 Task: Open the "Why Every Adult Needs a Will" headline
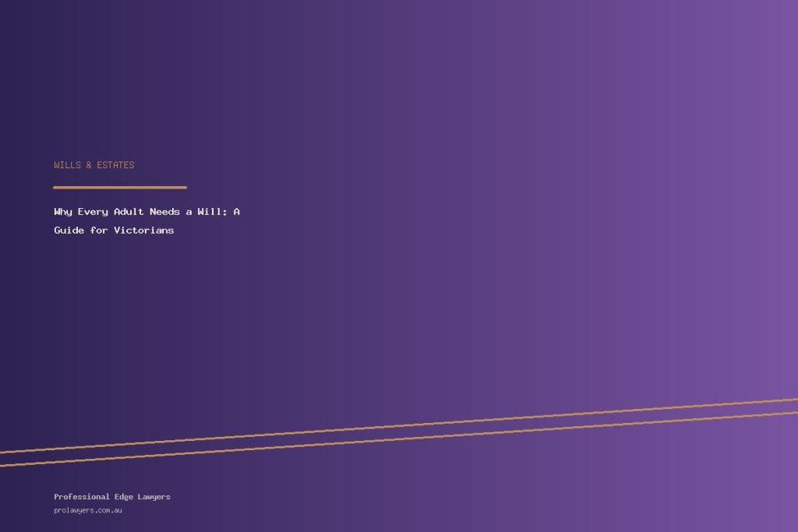[147, 212]
